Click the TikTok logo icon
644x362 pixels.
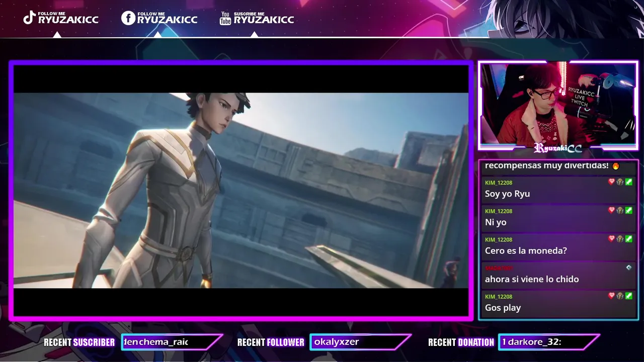coord(29,18)
